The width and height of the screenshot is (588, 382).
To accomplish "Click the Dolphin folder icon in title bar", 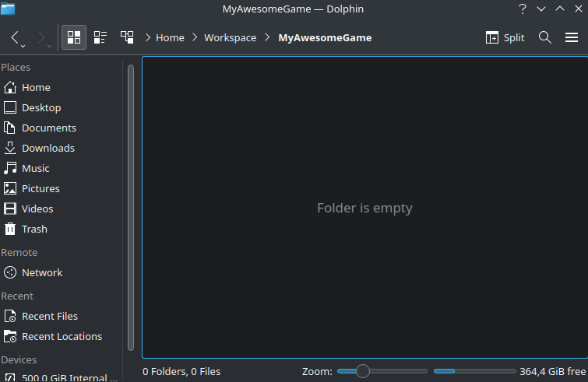I will click(8, 9).
